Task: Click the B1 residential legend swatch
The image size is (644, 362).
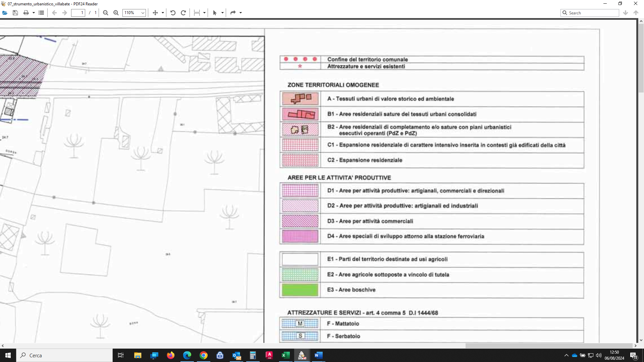Action: point(300,114)
